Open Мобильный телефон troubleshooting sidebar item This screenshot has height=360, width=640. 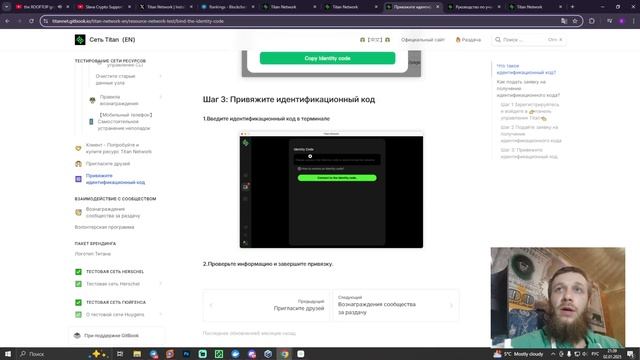(x=124, y=121)
